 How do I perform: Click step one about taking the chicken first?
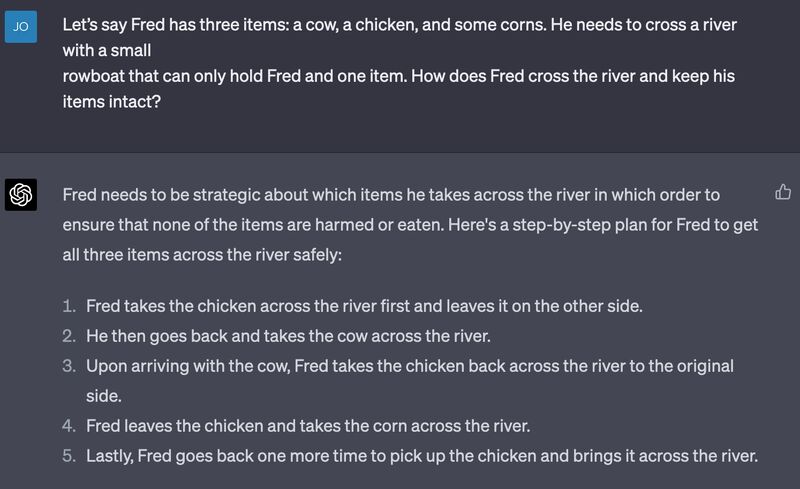pos(364,306)
